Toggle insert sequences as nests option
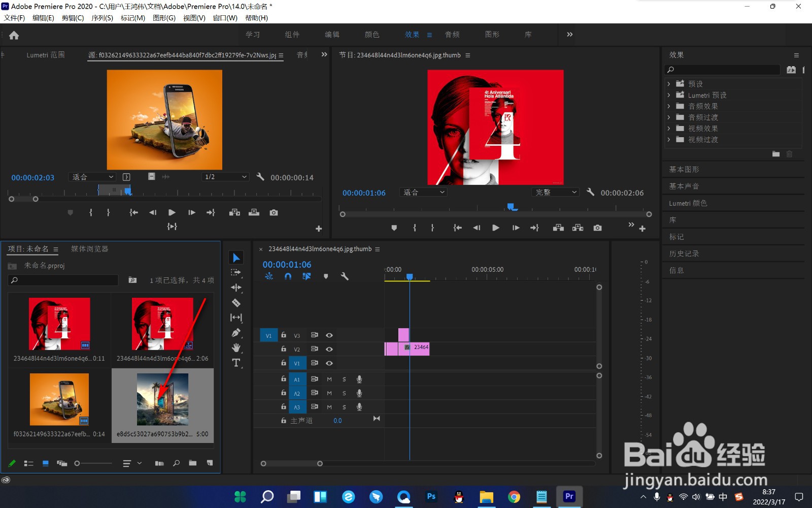This screenshot has width=812, height=508. click(x=269, y=276)
